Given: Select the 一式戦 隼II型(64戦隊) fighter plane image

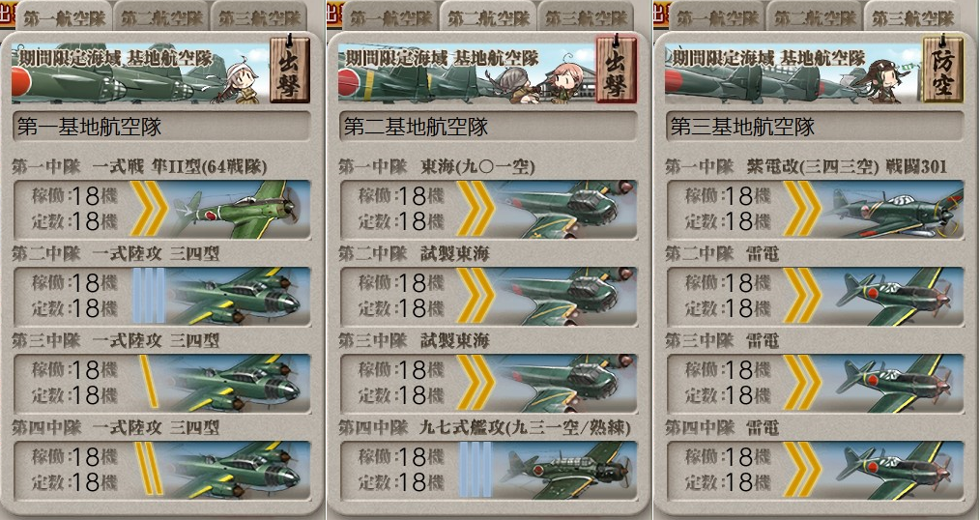Looking at the screenshot, I should click(x=239, y=209).
